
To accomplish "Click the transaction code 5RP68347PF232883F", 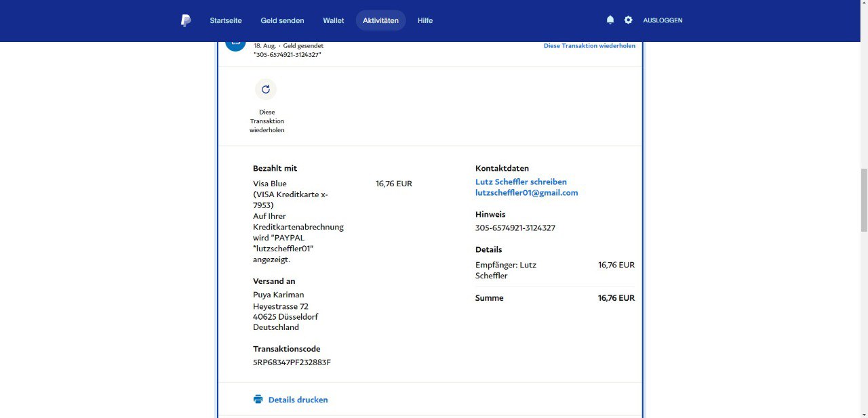I will [x=292, y=362].
